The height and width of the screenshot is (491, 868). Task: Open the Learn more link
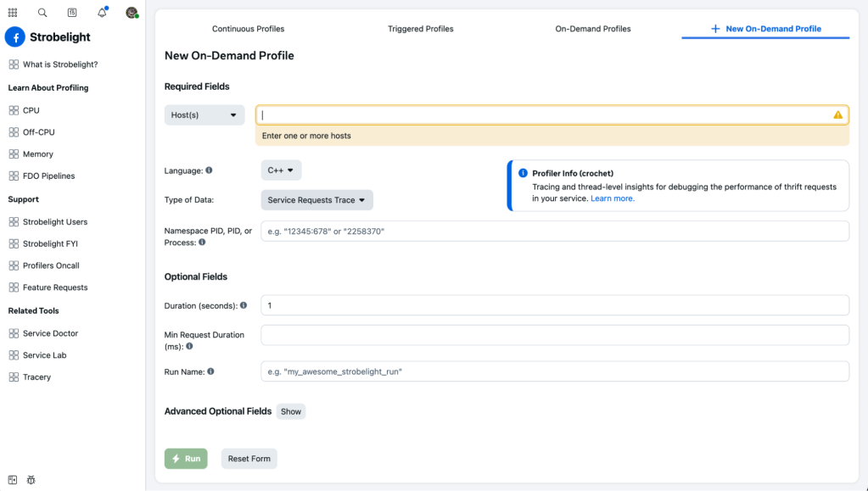[x=613, y=198]
